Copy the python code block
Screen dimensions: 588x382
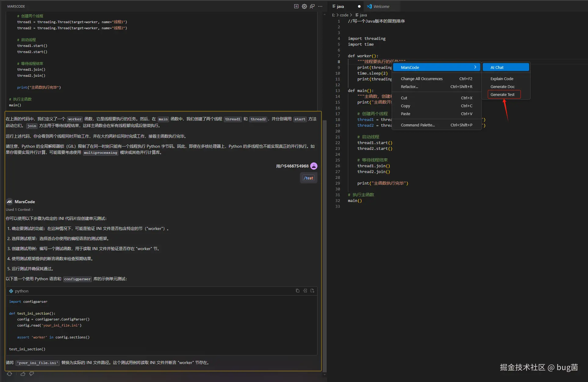297,291
